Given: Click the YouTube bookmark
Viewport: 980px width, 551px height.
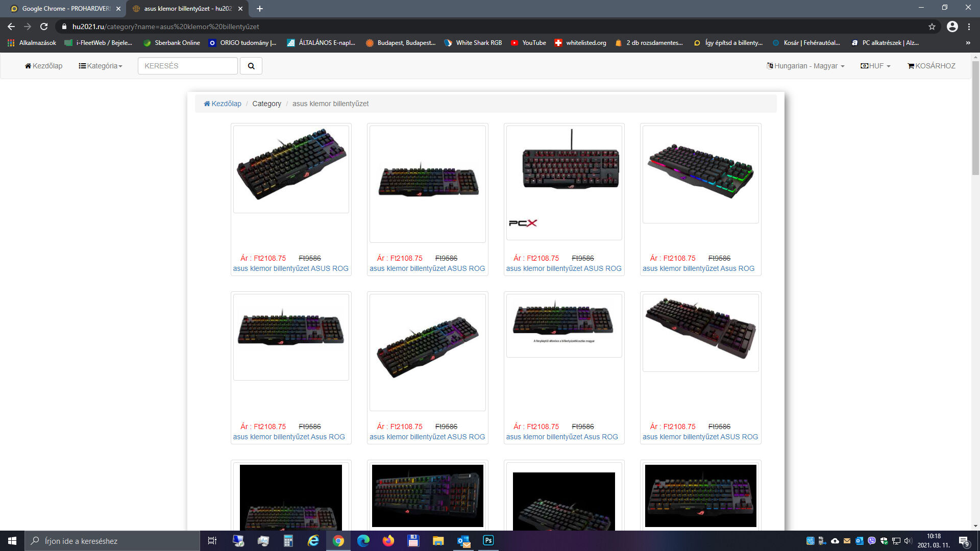Looking at the screenshot, I should (x=529, y=43).
